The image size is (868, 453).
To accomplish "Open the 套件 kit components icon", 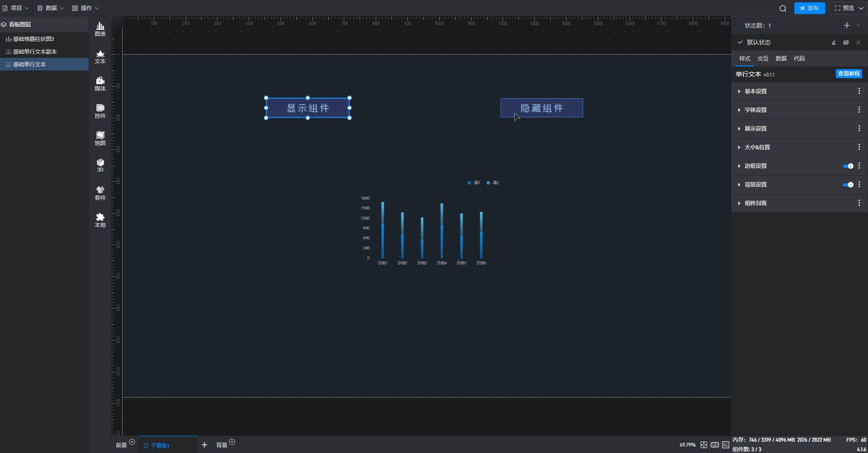I will pyautogui.click(x=100, y=193).
